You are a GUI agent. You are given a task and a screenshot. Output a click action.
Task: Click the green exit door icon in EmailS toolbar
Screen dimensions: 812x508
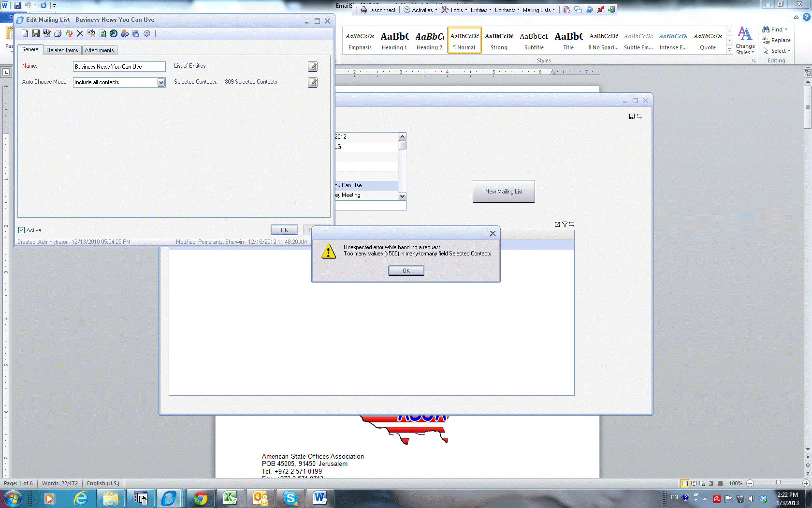pos(611,10)
